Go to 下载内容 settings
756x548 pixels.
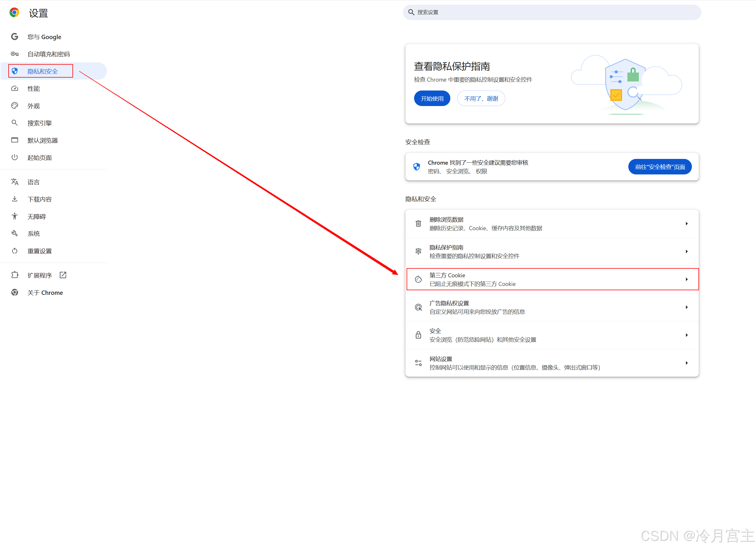pyautogui.click(x=39, y=199)
